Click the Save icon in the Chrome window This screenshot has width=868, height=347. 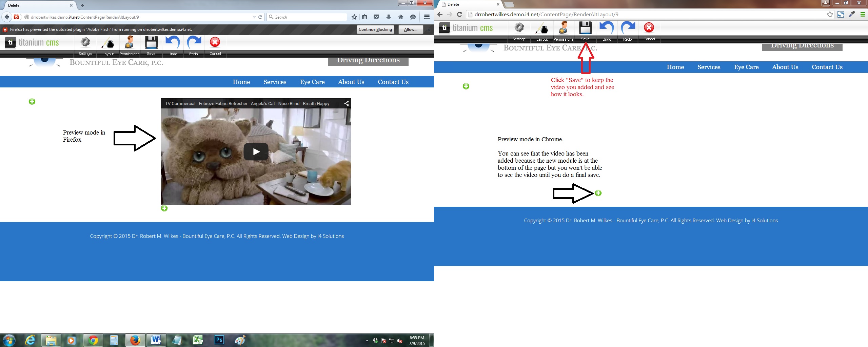585,28
